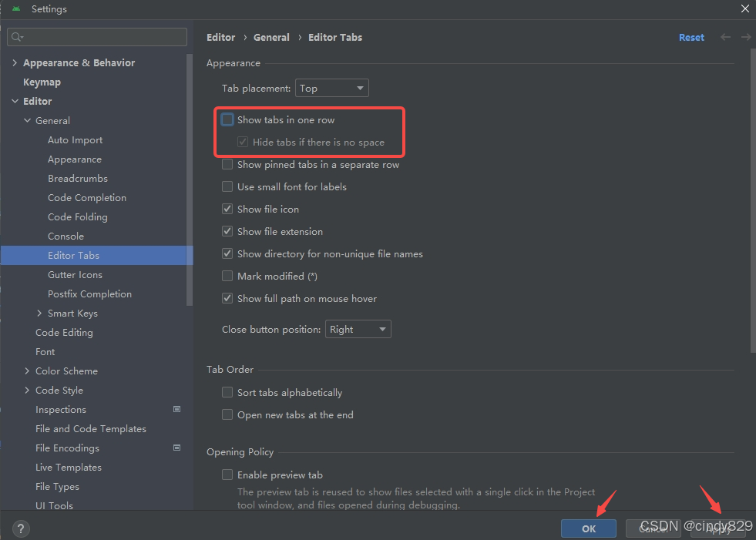The height and width of the screenshot is (540, 756).
Task: Close the Settings dialog window
Action: 745,8
